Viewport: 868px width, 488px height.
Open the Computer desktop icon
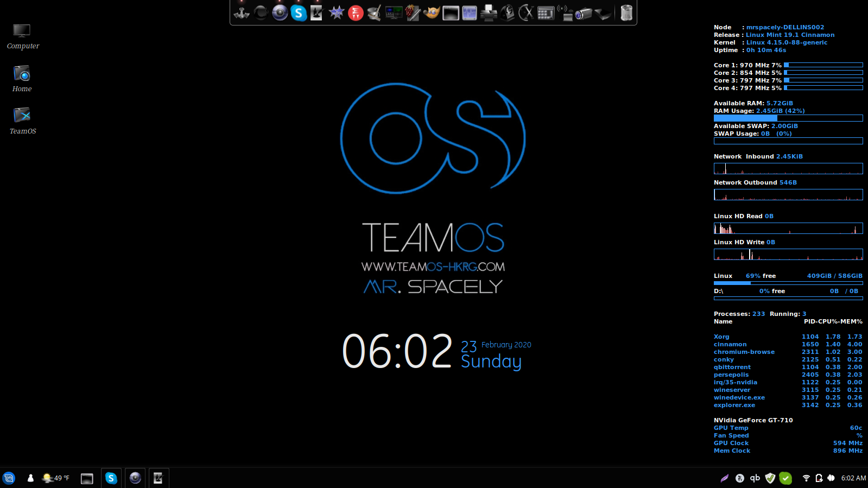[22, 36]
